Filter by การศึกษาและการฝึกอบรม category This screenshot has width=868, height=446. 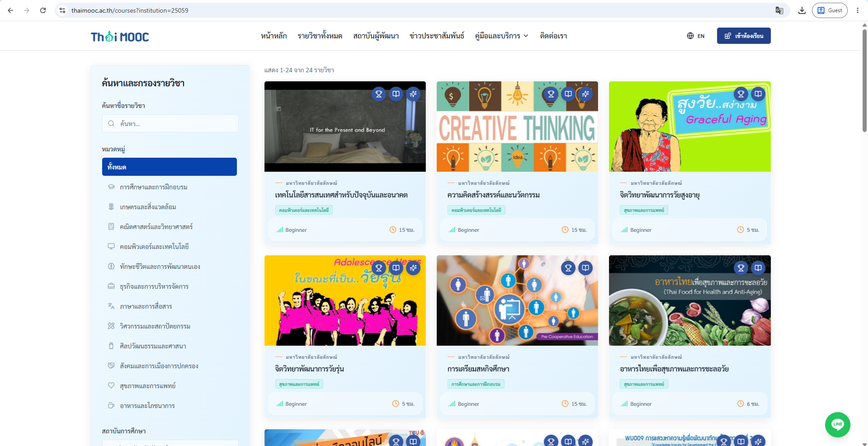[x=170, y=187]
